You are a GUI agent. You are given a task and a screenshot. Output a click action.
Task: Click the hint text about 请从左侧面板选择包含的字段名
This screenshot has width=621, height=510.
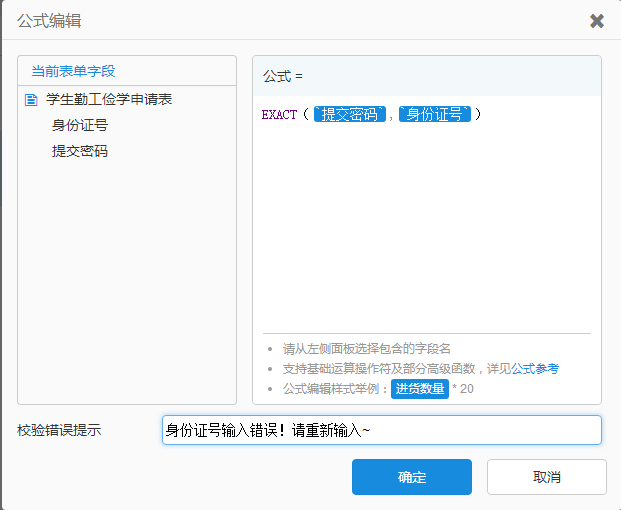367,349
